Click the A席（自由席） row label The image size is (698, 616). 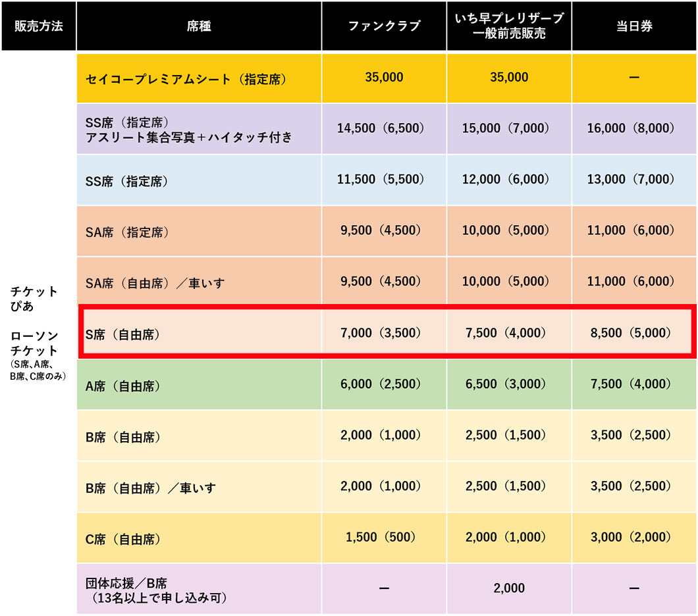pos(123,386)
